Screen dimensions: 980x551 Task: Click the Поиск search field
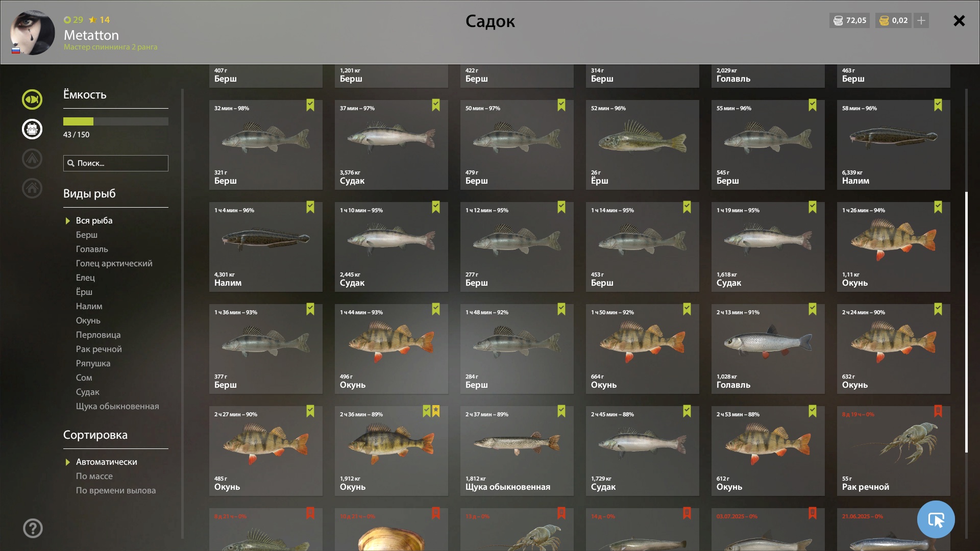click(x=116, y=163)
